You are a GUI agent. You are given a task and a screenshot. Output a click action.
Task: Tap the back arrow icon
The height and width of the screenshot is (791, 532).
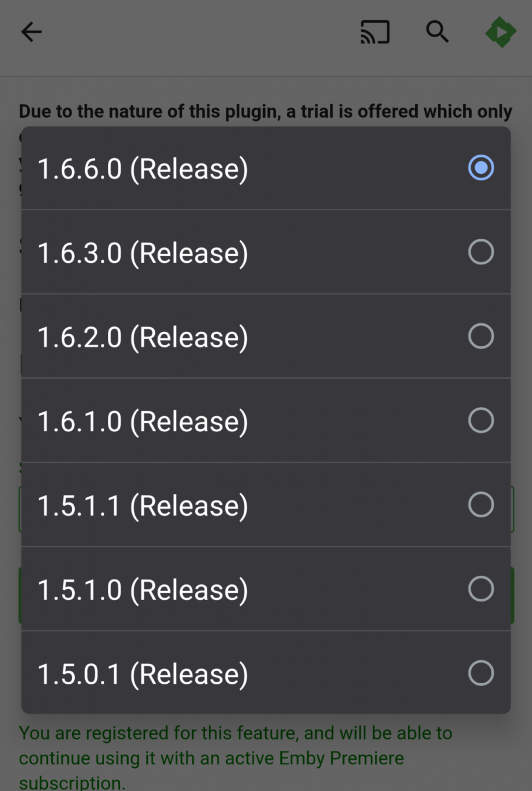(32, 33)
